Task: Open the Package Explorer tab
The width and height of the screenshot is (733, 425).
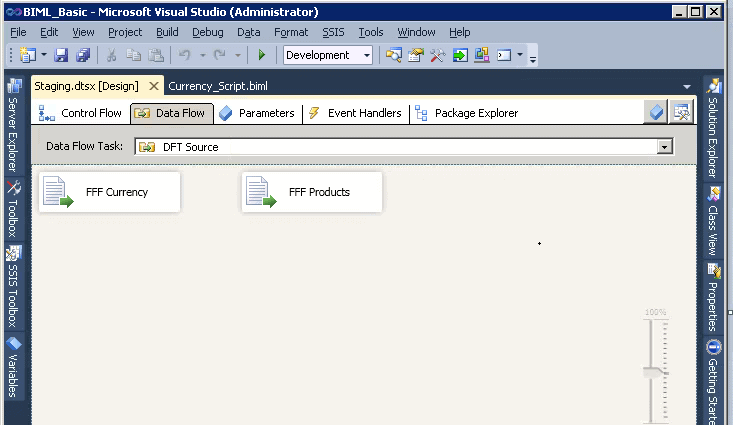Action: coord(467,113)
